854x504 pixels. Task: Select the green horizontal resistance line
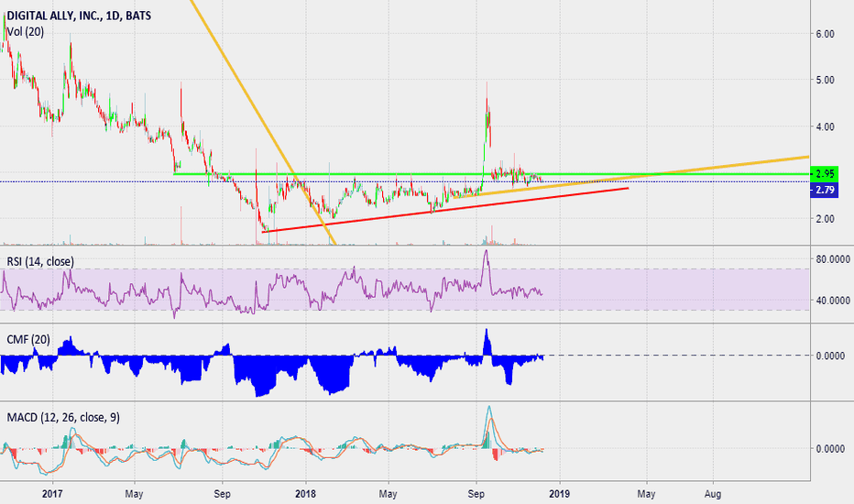point(490,174)
